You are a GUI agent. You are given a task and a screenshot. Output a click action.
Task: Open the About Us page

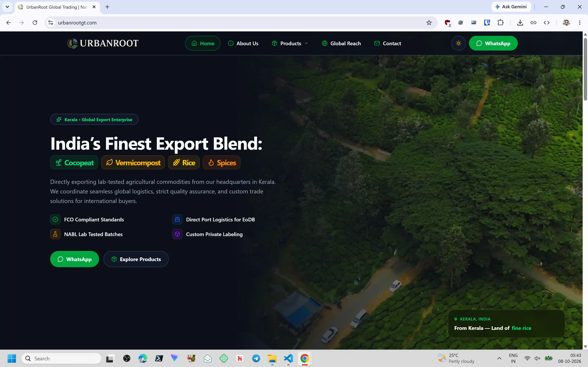[x=243, y=43]
